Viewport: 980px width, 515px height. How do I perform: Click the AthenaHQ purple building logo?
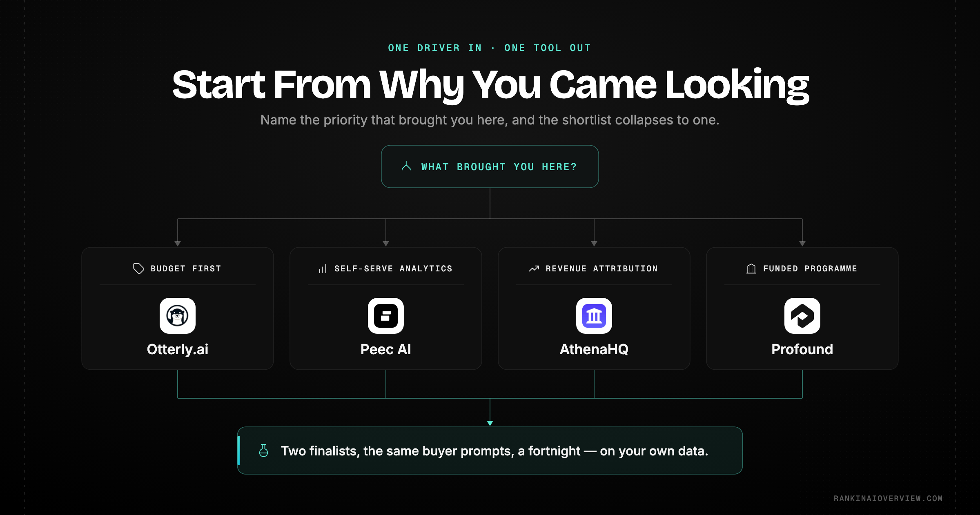point(594,316)
